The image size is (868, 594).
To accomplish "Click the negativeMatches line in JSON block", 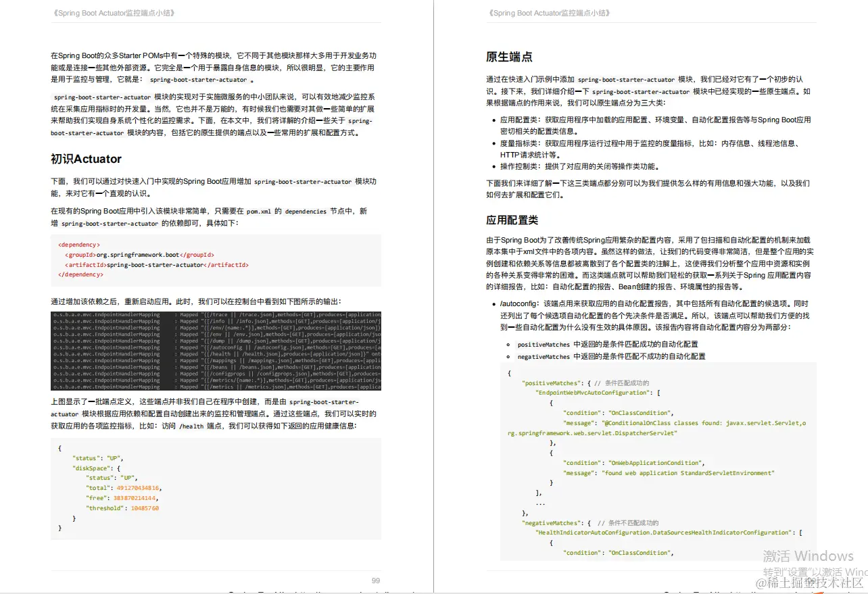I will tap(548, 522).
